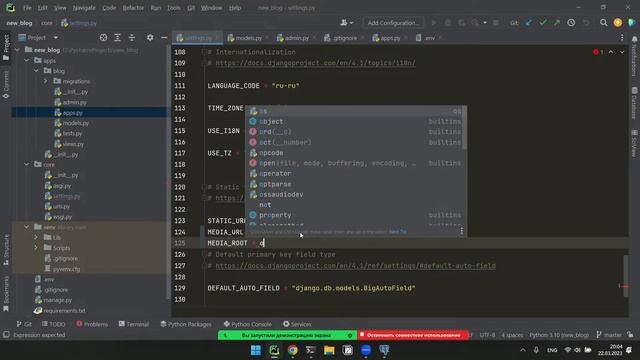Screen dimensions: 640x360
Task: Click the stop screen sharing red button
Action: pos(413,335)
